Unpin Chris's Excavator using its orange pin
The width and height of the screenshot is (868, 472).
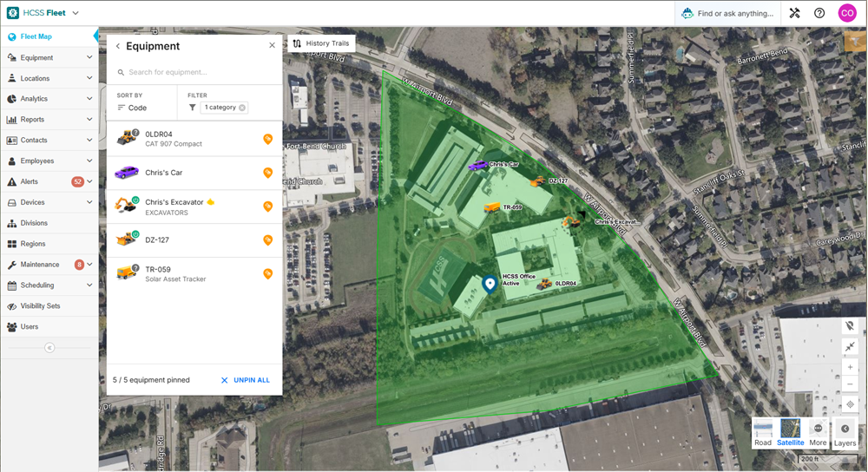coord(268,206)
